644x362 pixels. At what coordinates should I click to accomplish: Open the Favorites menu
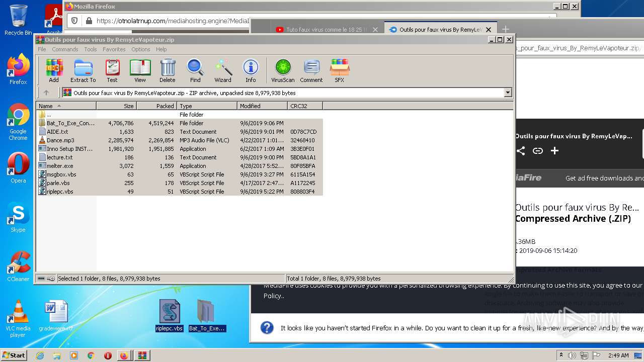click(x=114, y=49)
